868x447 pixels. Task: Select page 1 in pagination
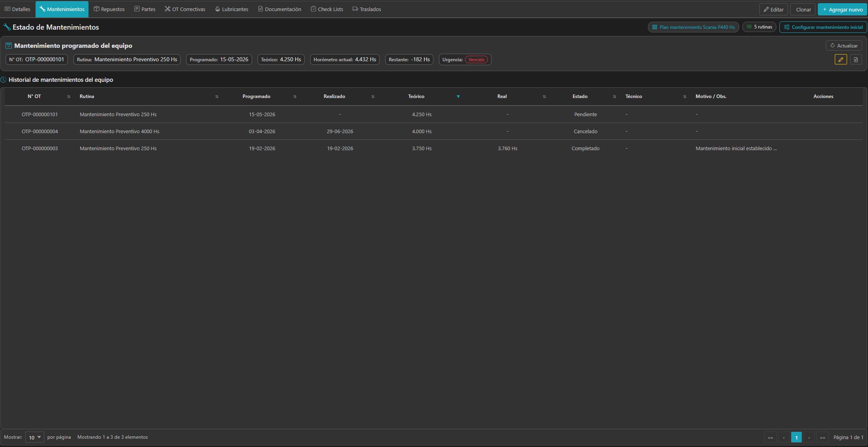(796, 437)
